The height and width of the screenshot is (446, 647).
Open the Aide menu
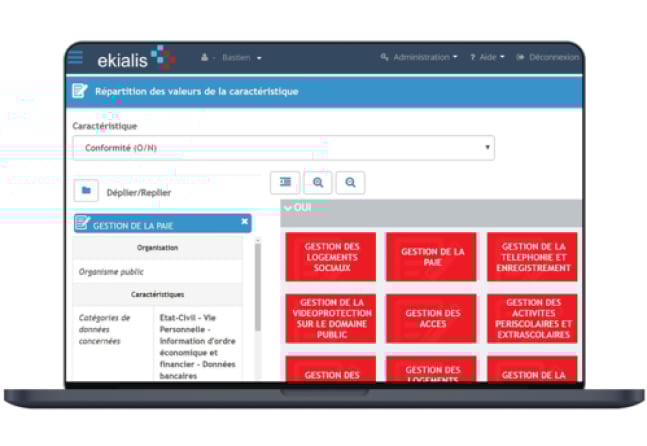(487, 58)
